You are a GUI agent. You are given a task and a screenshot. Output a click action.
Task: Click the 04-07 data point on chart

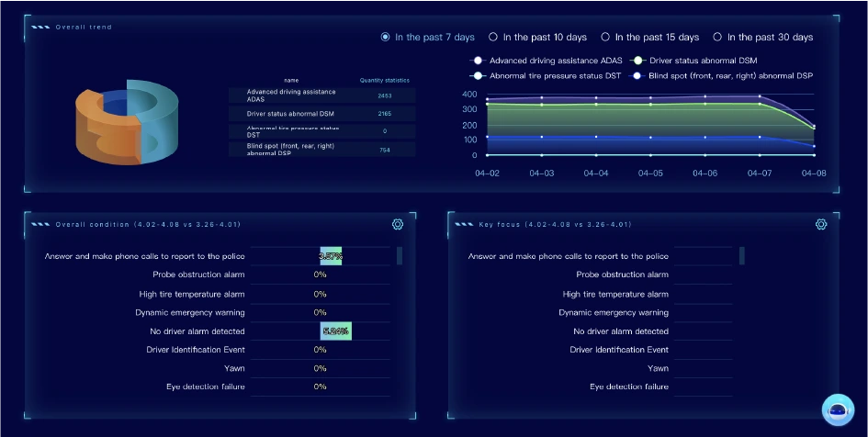coord(760,96)
